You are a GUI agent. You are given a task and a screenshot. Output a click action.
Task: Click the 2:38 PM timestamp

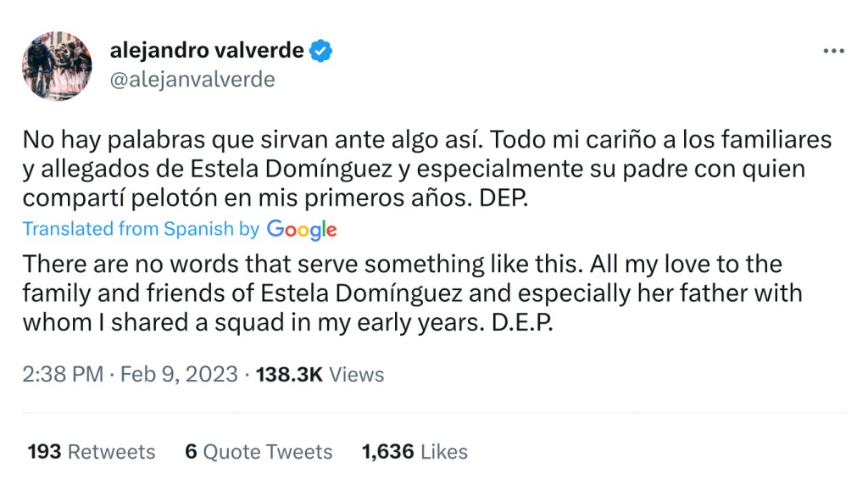point(63,375)
